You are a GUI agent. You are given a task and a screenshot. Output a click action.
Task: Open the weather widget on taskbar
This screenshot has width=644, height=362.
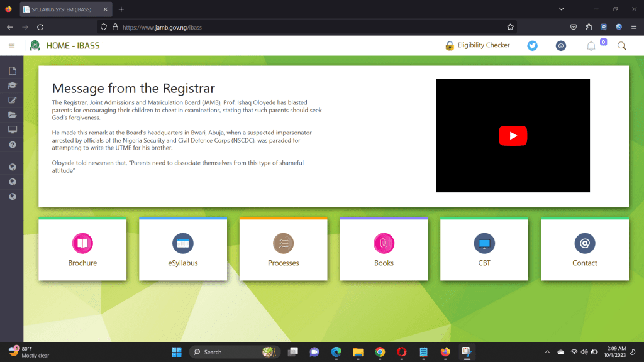pyautogui.click(x=29, y=352)
